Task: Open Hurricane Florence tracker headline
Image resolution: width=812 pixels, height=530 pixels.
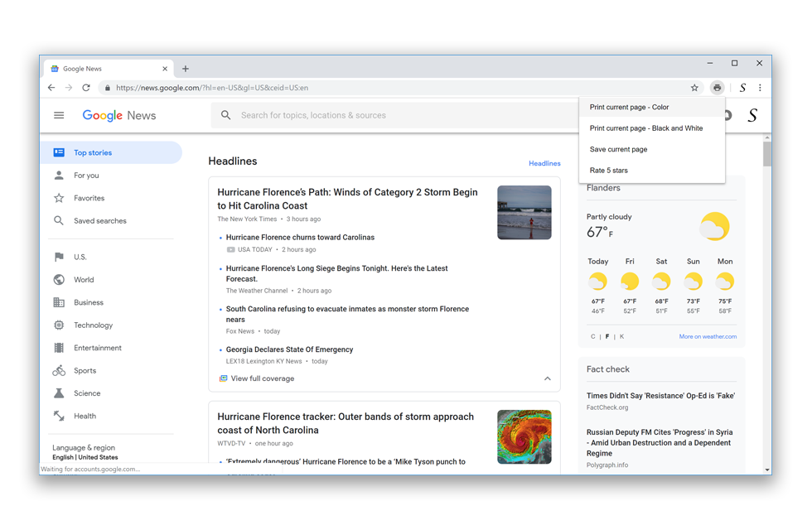Action: tap(346, 423)
